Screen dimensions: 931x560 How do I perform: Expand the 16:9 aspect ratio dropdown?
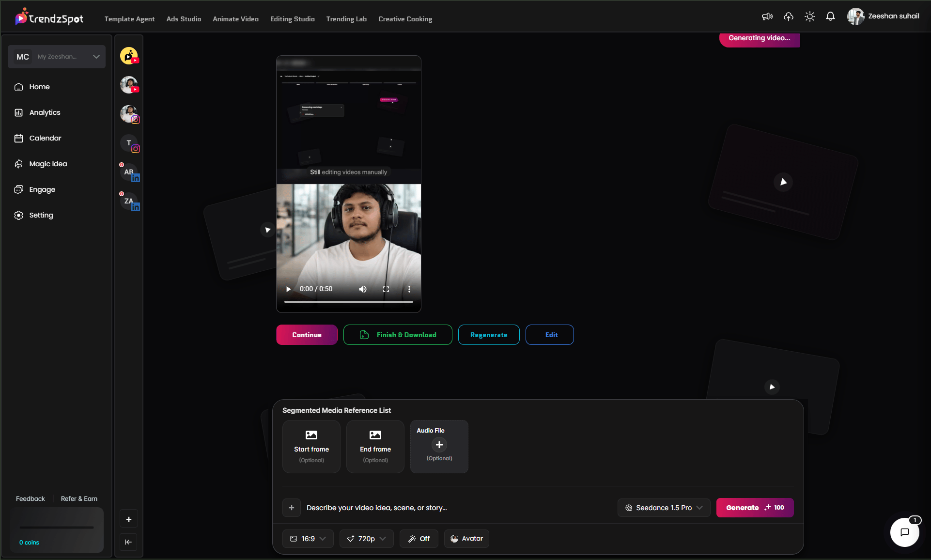(308, 539)
